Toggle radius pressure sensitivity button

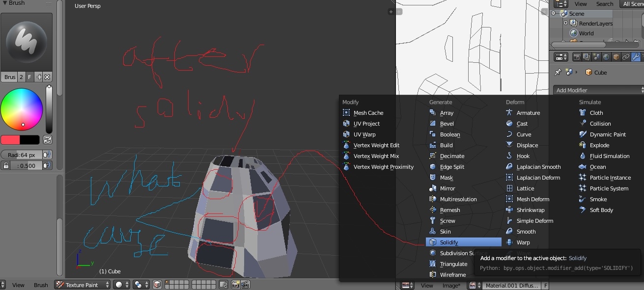(x=47, y=155)
